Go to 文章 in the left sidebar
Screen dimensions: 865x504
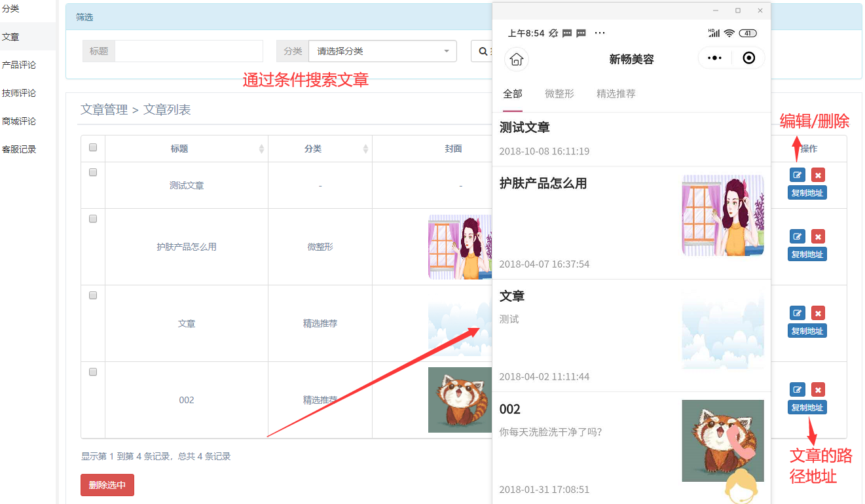point(10,37)
